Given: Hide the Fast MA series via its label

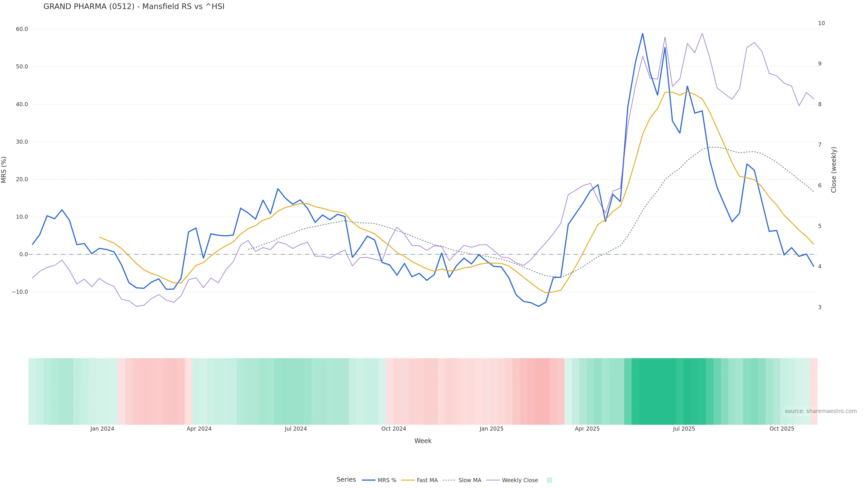Looking at the screenshot, I should (x=427, y=480).
